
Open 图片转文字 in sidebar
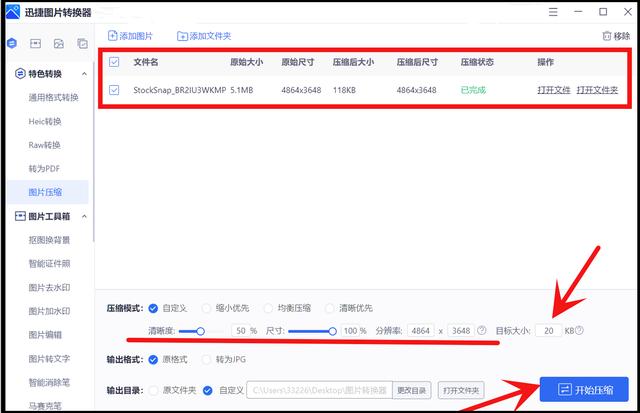click(x=49, y=359)
